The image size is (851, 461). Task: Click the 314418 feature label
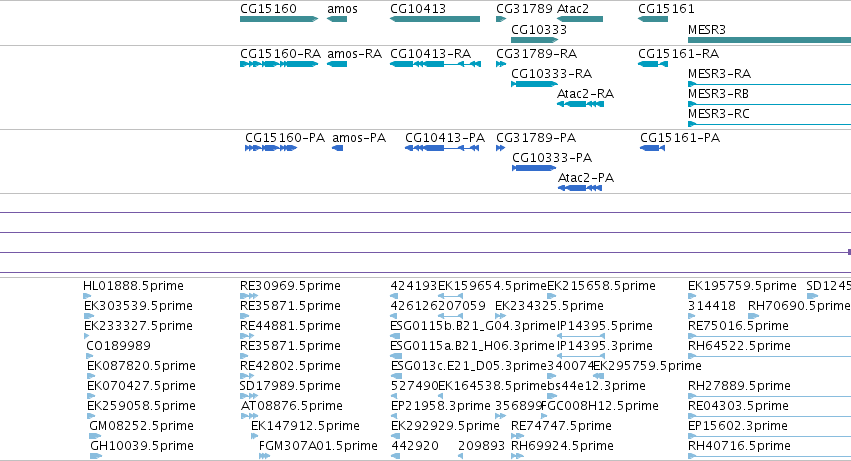(712, 306)
